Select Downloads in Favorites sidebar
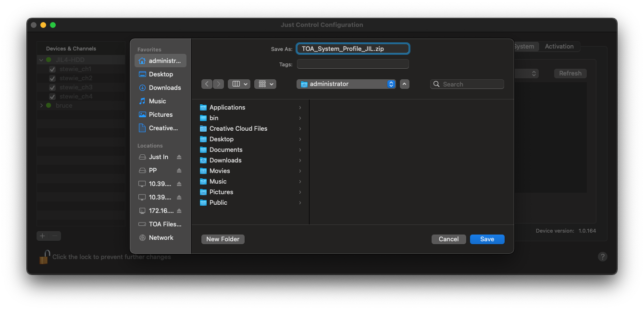The image size is (644, 310). (x=160, y=87)
